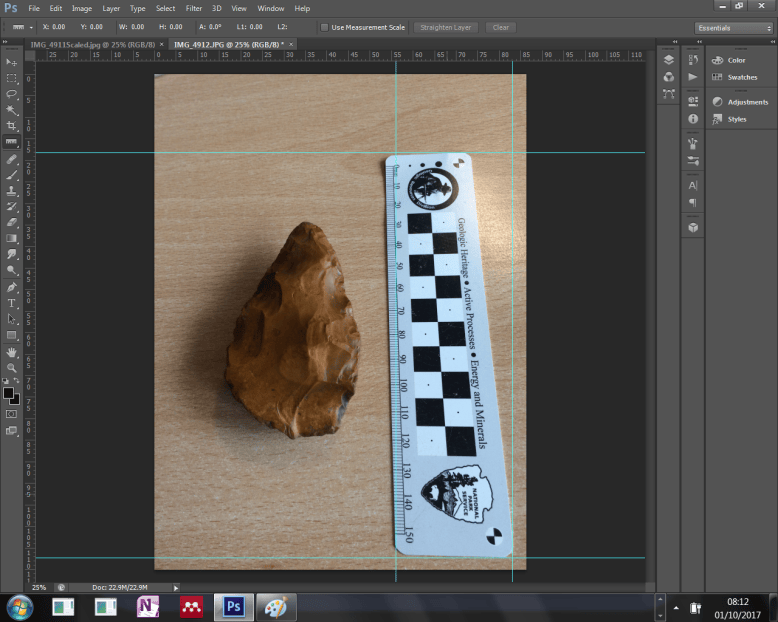Image resolution: width=778 pixels, height=622 pixels.
Task: Select the Brush tool
Action: [x=11, y=175]
